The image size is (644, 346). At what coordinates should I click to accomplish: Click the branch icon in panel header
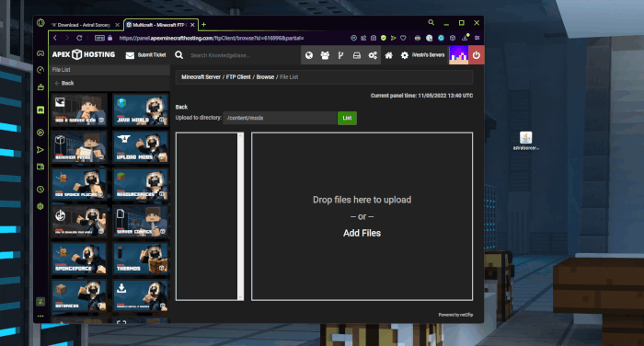point(341,55)
